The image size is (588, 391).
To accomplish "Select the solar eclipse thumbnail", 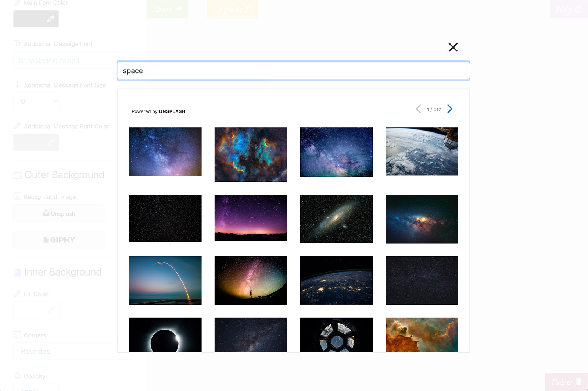I will coord(165,335).
